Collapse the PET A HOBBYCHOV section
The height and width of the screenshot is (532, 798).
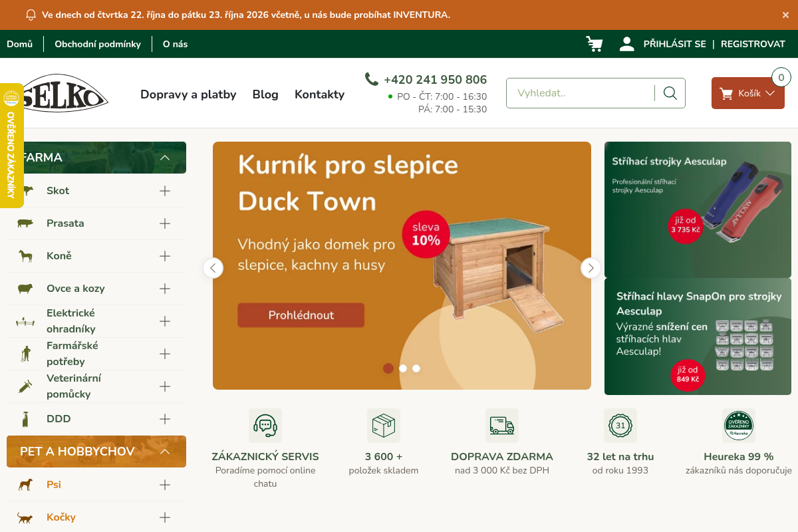[166, 452]
